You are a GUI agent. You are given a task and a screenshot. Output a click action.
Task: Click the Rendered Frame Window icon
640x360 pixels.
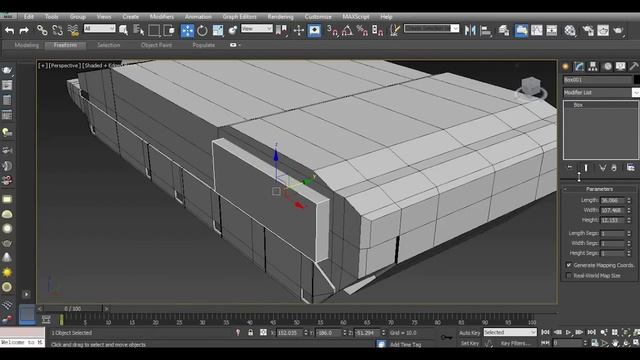point(603,30)
